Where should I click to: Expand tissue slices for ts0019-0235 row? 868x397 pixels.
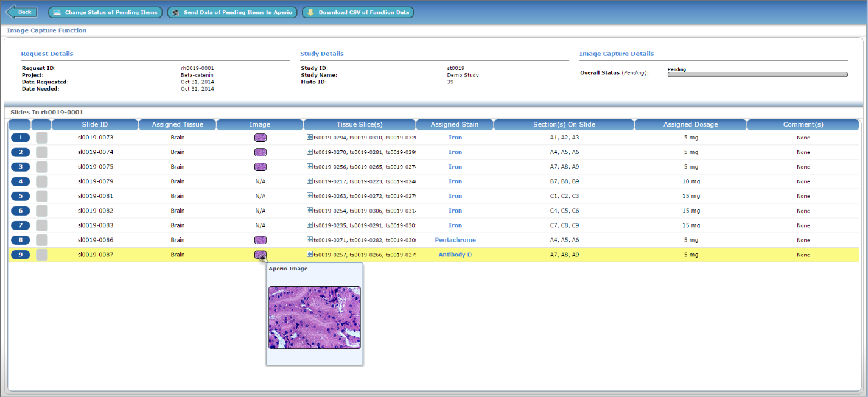tap(310, 225)
